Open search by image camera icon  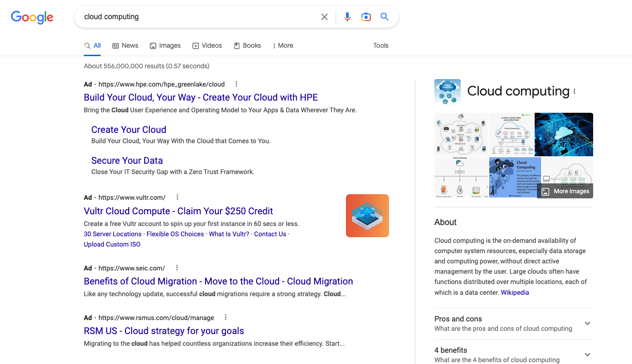(x=366, y=16)
